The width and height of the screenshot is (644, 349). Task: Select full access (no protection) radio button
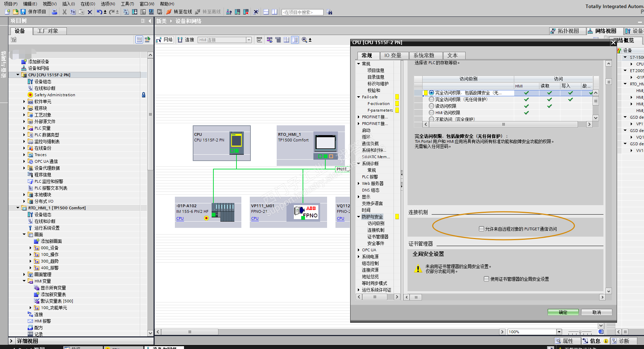coord(431,99)
